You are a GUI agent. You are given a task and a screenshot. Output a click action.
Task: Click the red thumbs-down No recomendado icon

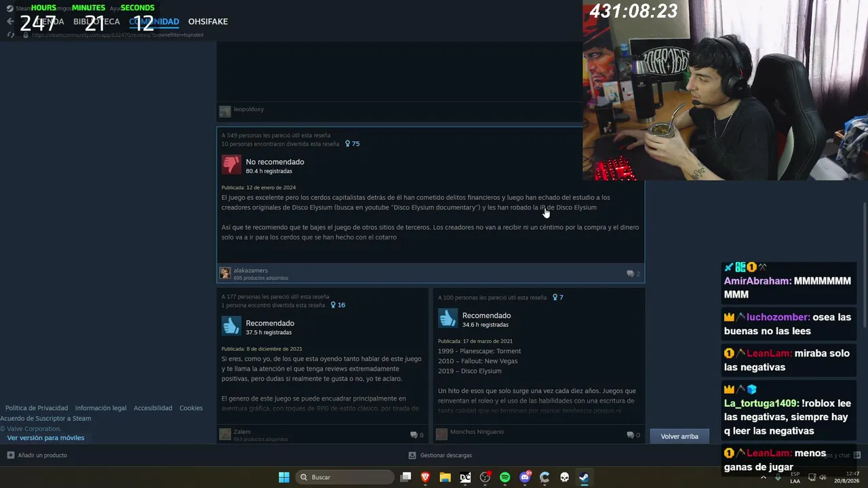click(x=231, y=165)
